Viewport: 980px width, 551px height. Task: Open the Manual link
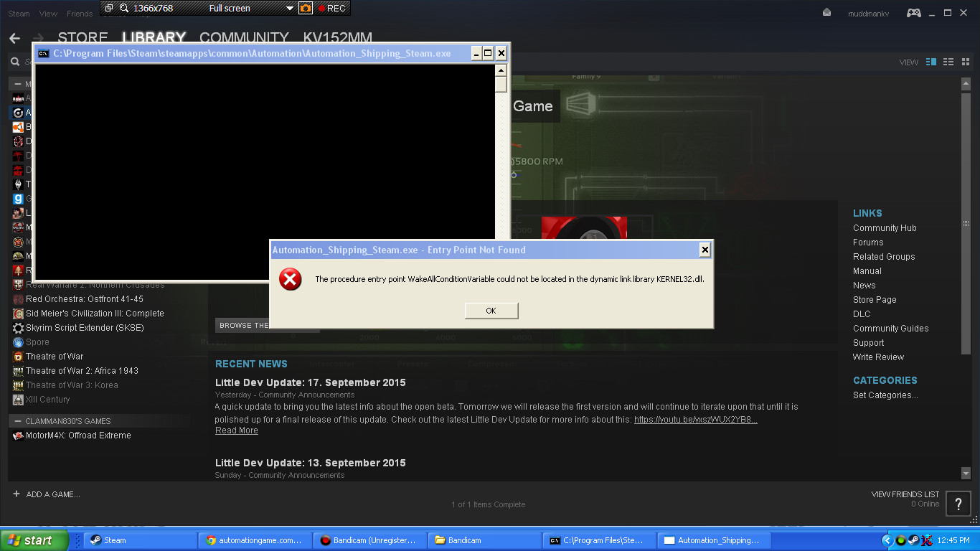(x=867, y=271)
